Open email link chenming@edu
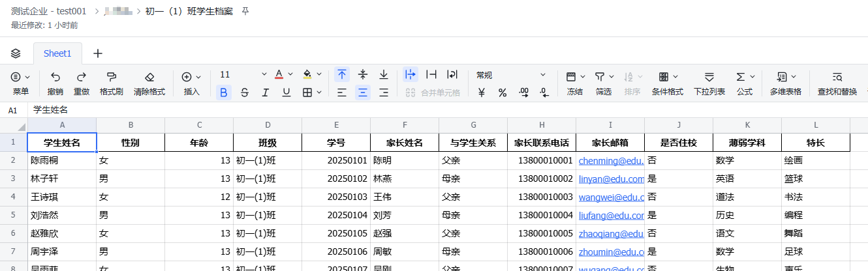Viewport: 868px width, 271px height. (x=611, y=160)
